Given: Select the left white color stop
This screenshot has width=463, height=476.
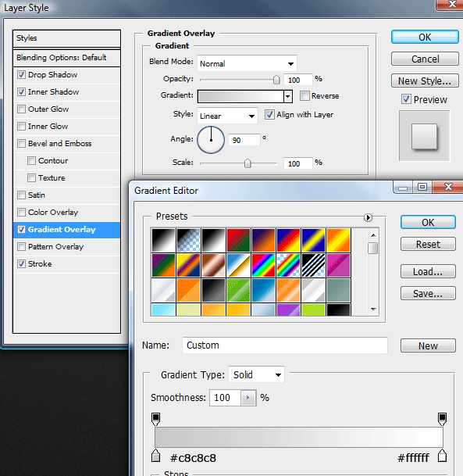Looking at the screenshot, I should [155, 456].
